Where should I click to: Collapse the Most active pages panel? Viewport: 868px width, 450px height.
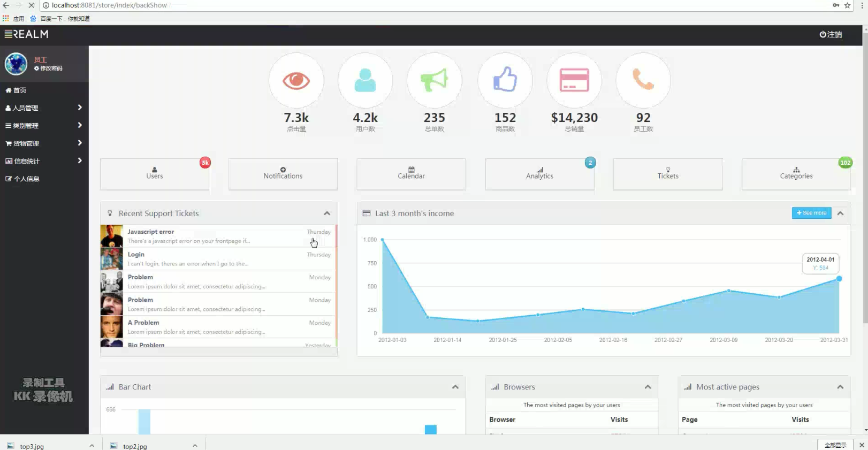tap(840, 387)
